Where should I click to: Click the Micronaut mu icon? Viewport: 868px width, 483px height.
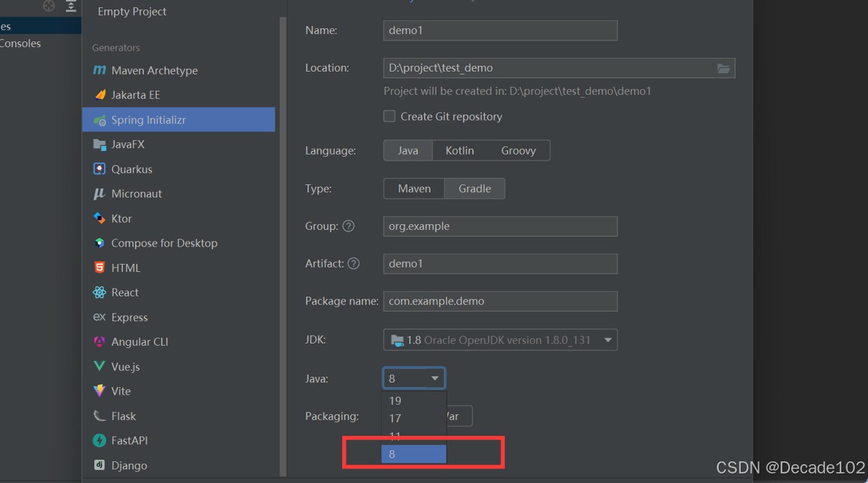pyautogui.click(x=100, y=194)
